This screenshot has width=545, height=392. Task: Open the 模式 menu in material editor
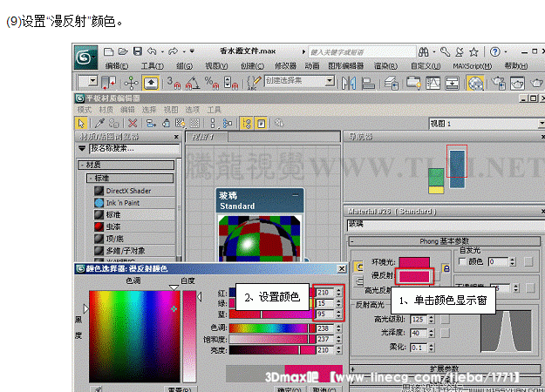point(84,110)
